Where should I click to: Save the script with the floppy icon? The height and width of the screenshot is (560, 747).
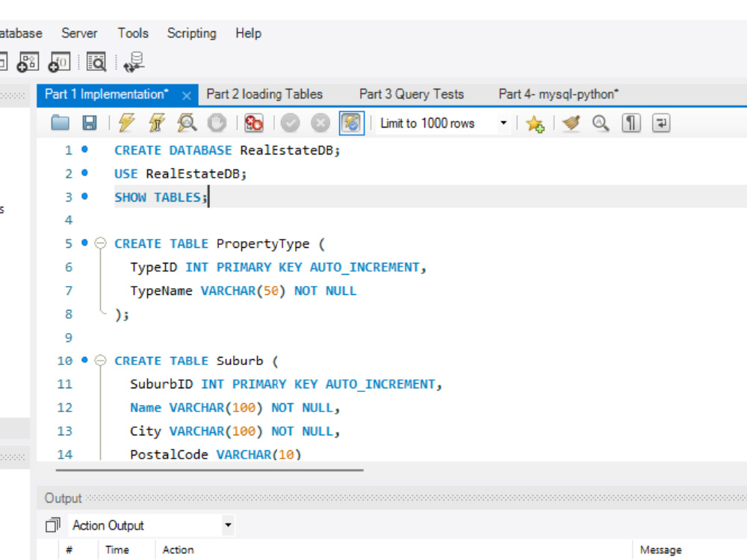point(90,123)
